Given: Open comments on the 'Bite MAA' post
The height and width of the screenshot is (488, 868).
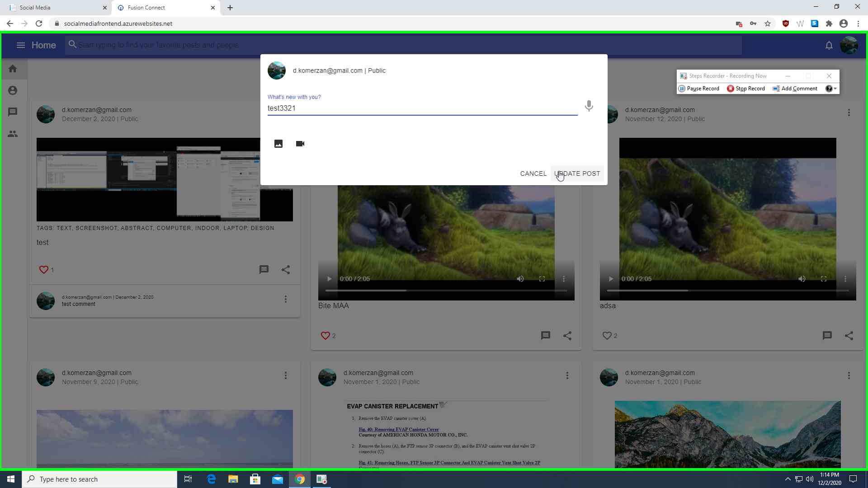Looking at the screenshot, I should (546, 336).
